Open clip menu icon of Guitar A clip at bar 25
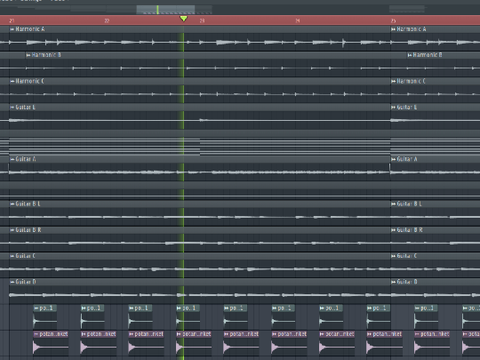This screenshot has width=480, height=360. click(x=393, y=159)
